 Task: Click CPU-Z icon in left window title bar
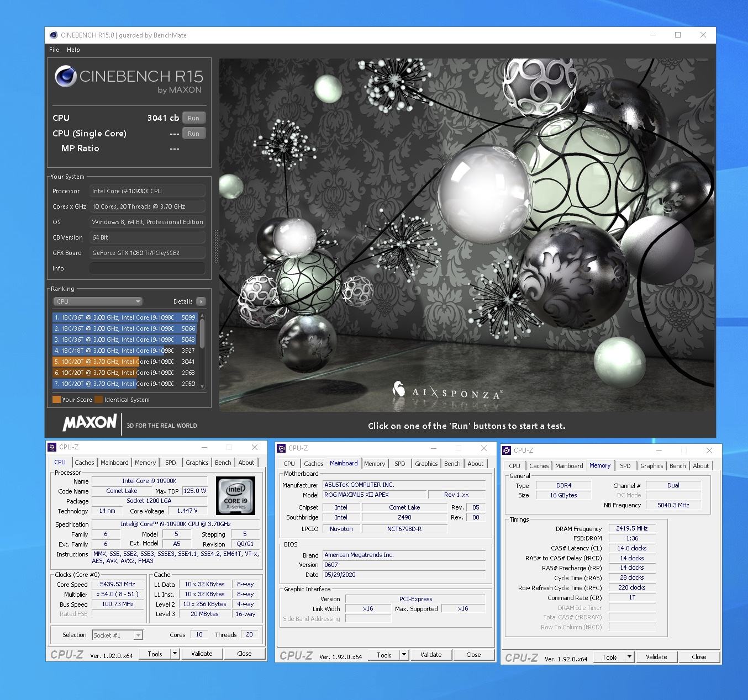[x=52, y=447]
